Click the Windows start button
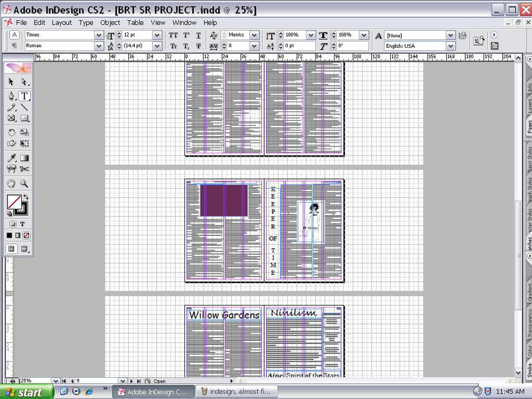532x399 pixels. coord(27,392)
